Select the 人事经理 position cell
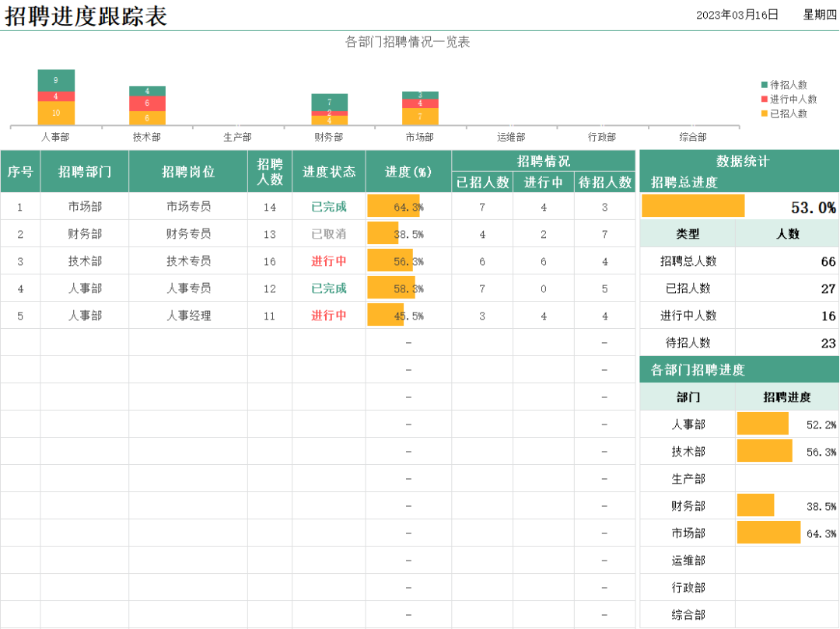Image resolution: width=840 pixels, height=629 pixels. (188, 316)
